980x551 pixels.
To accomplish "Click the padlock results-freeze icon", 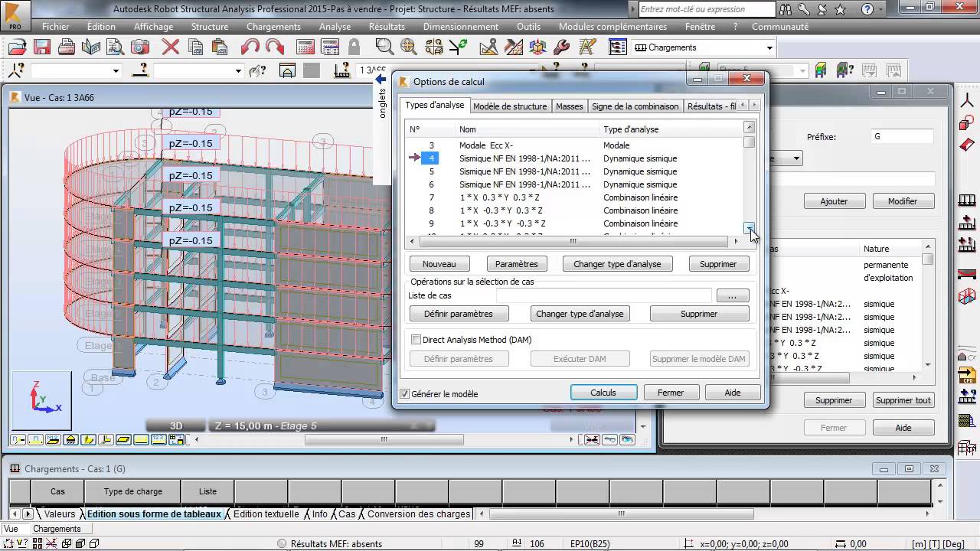I will pos(354,47).
